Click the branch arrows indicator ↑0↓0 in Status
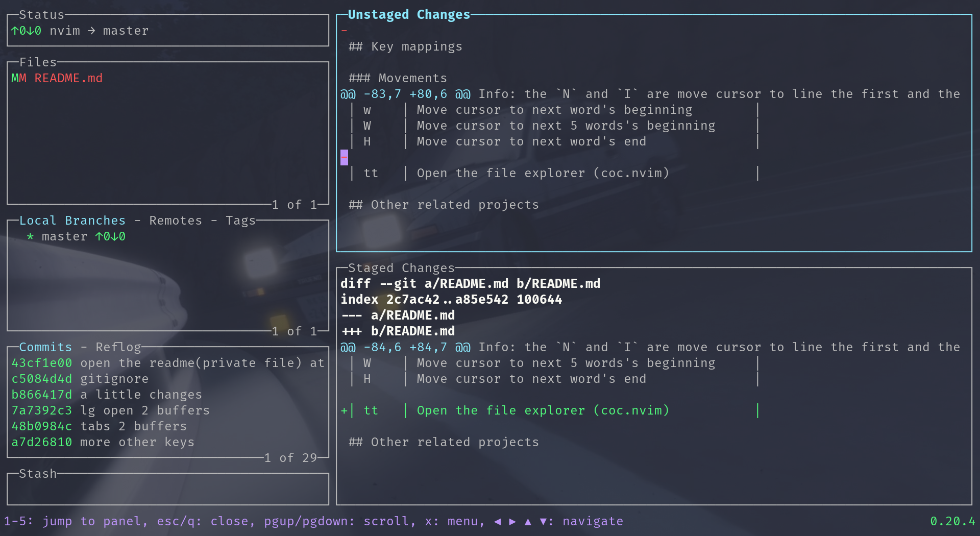Viewport: 980px width, 536px height. [x=26, y=31]
